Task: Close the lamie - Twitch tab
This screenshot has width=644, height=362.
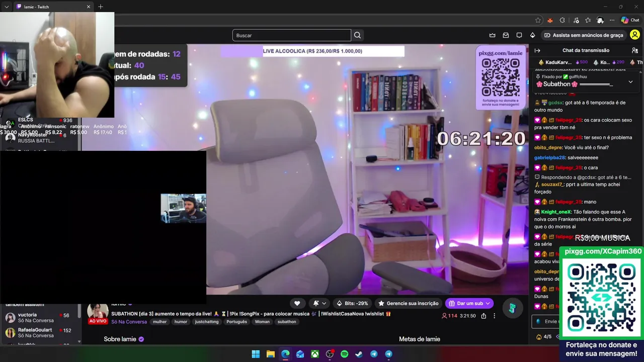Action: point(89,7)
